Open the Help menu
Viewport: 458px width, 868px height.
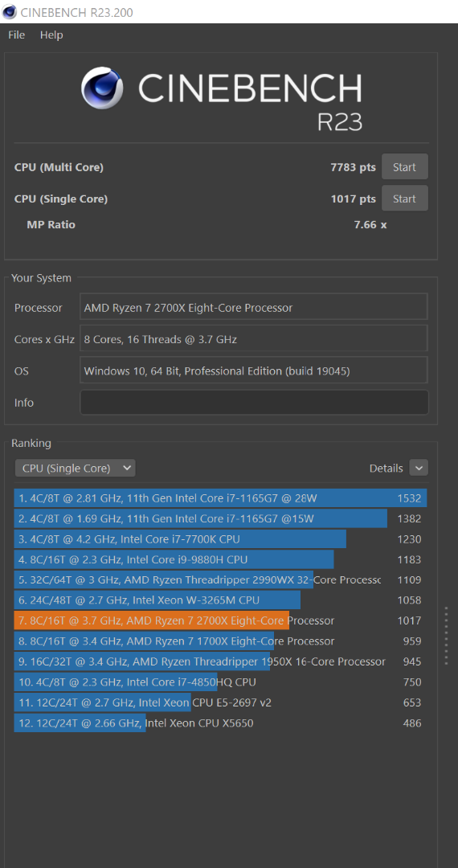[51, 35]
